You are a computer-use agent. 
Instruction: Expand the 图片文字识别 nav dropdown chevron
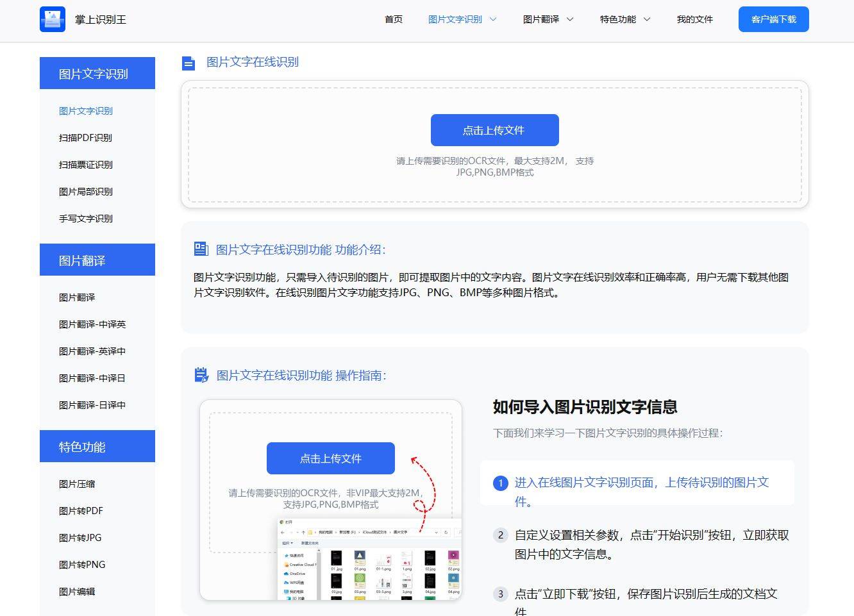tap(493, 19)
